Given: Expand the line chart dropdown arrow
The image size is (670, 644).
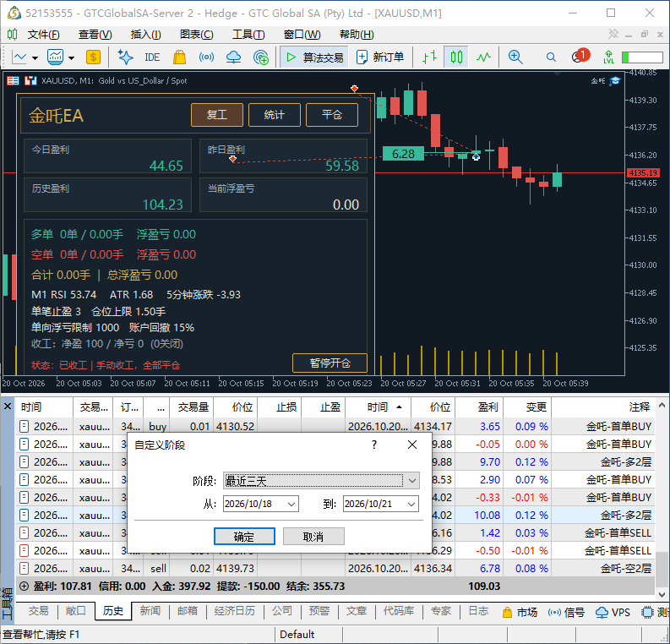Looking at the screenshot, I should tap(35, 57).
